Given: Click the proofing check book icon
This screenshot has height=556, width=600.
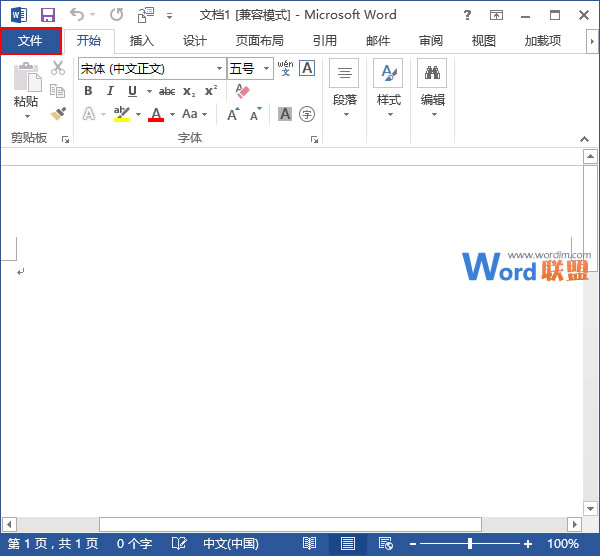Looking at the screenshot, I should click(x=179, y=543).
